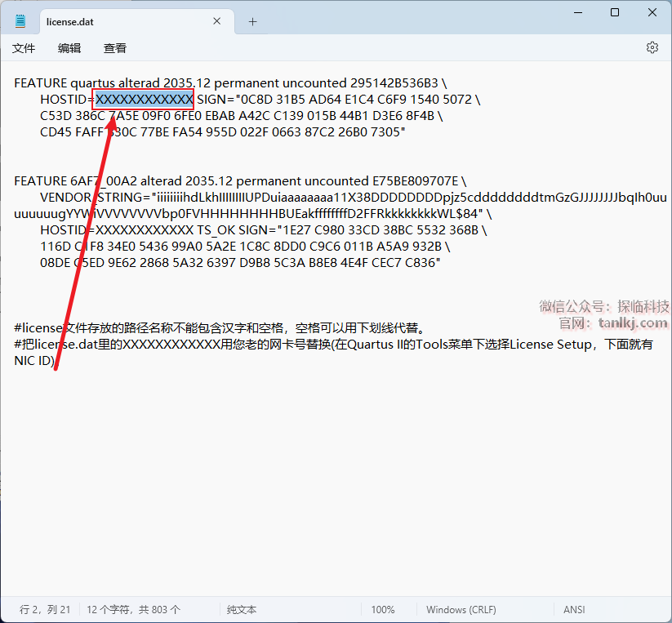Click the value 295142B536B3 on first line
Image resolution: width=672 pixels, height=623 pixels.
tap(394, 82)
